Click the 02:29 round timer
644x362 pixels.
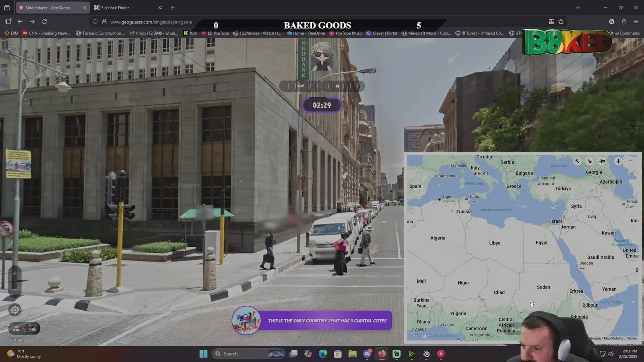pos(322,105)
